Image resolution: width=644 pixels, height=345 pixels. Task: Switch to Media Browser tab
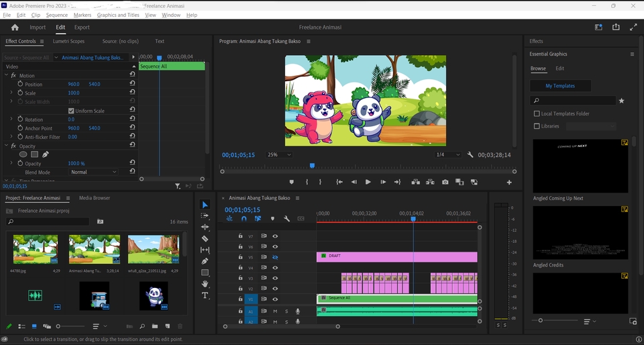coord(95,198)
